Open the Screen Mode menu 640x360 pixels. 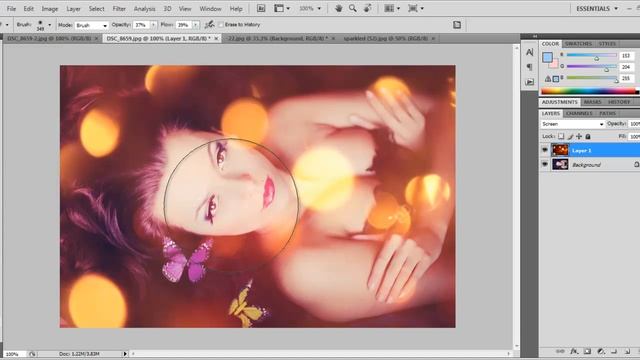(x=416, y=8)
